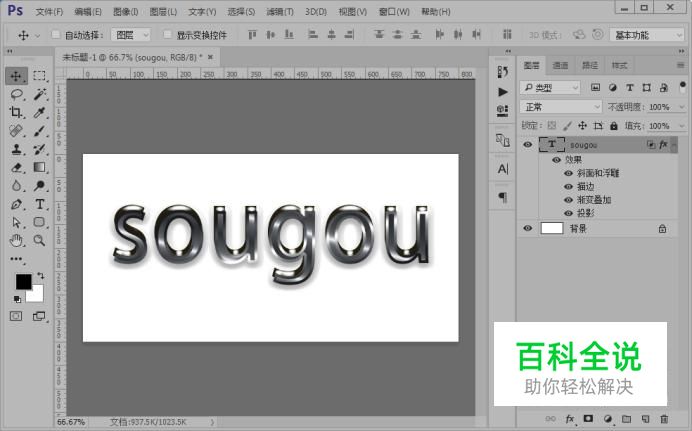The height and width of the screenshot is (431, 692).
Task: Select the Pen tool
Action: (x=16, y=204)
